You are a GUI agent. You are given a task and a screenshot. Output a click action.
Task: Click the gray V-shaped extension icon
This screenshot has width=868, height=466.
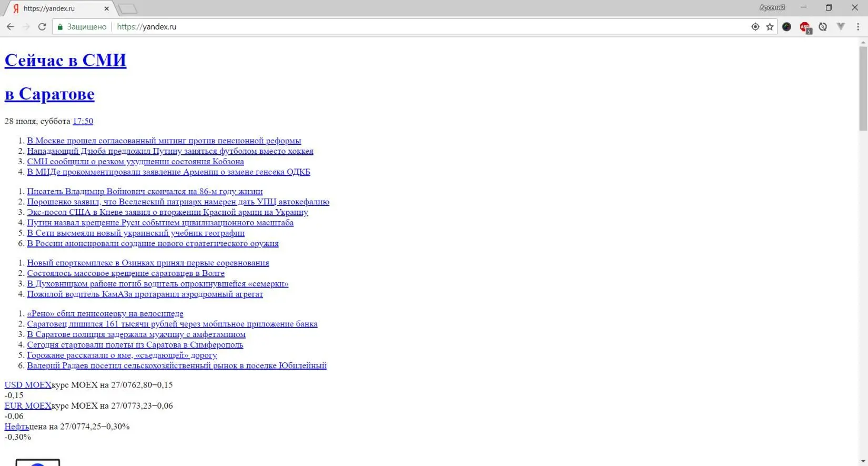pos(841,27)
